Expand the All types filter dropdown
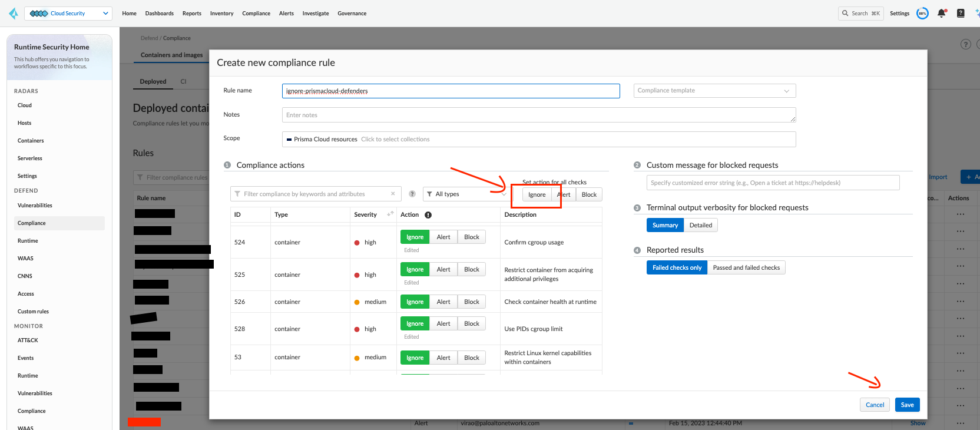This screenshot has width=980, height=430. pos(466,194)
